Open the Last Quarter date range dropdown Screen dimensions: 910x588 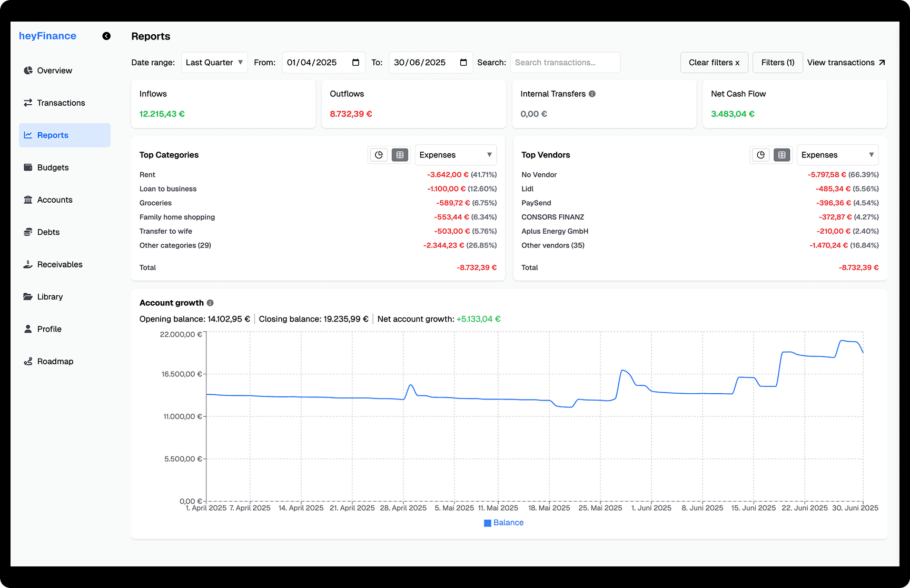tap(214, 62)
